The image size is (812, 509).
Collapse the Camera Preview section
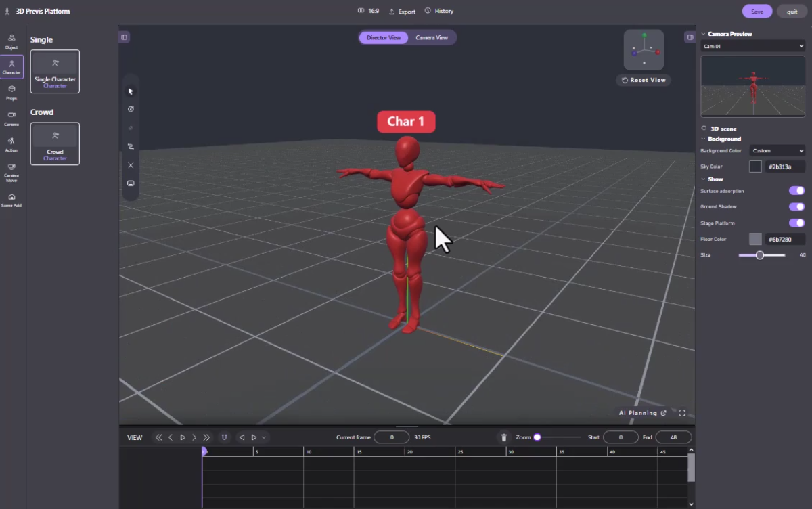point(703,34)
